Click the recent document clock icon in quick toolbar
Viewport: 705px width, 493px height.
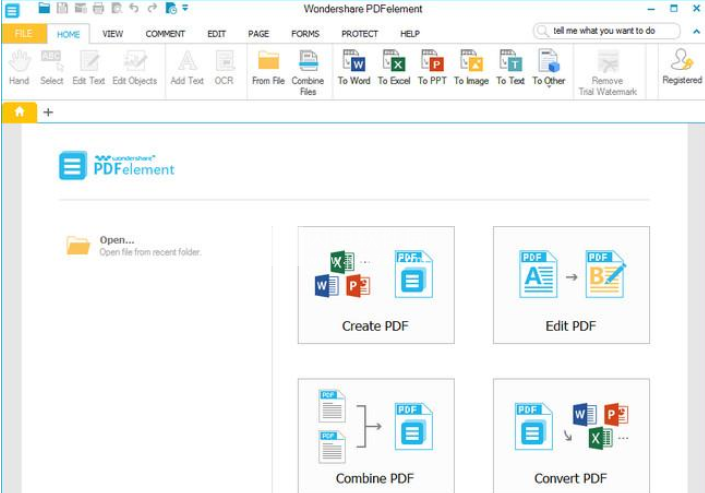tap(171, 8)
